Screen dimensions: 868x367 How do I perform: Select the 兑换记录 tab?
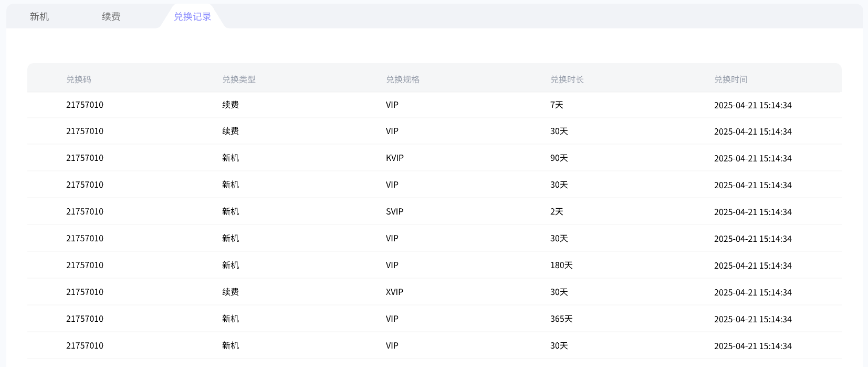point(192,17)
